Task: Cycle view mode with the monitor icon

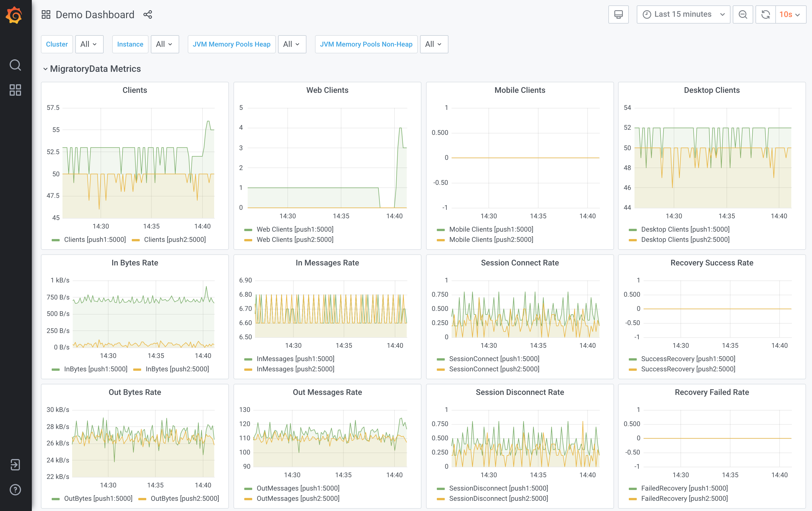Action: click(618, 14)
